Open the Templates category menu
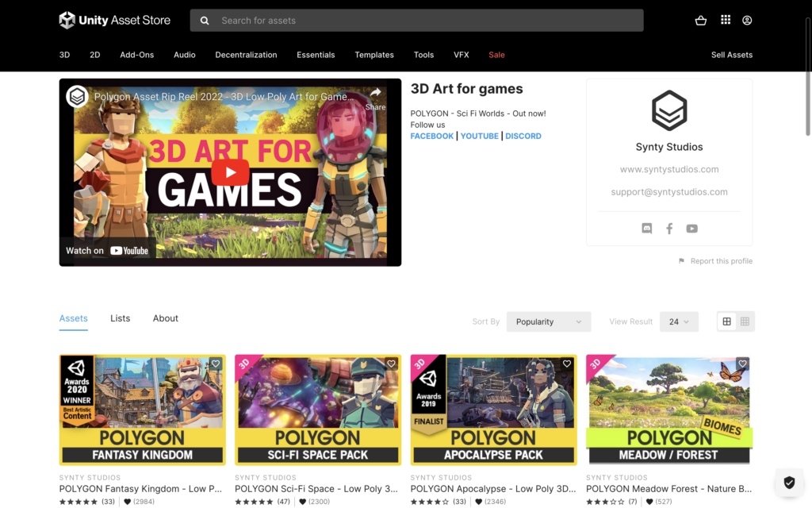This screenshot has width=812, height=508. coord(374,55)
